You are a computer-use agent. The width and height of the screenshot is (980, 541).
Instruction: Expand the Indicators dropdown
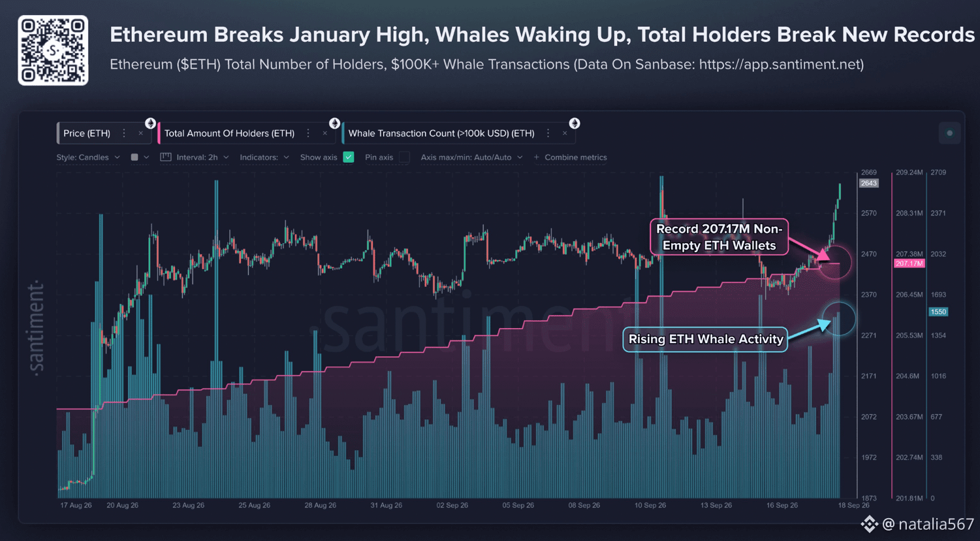point(264,157)
